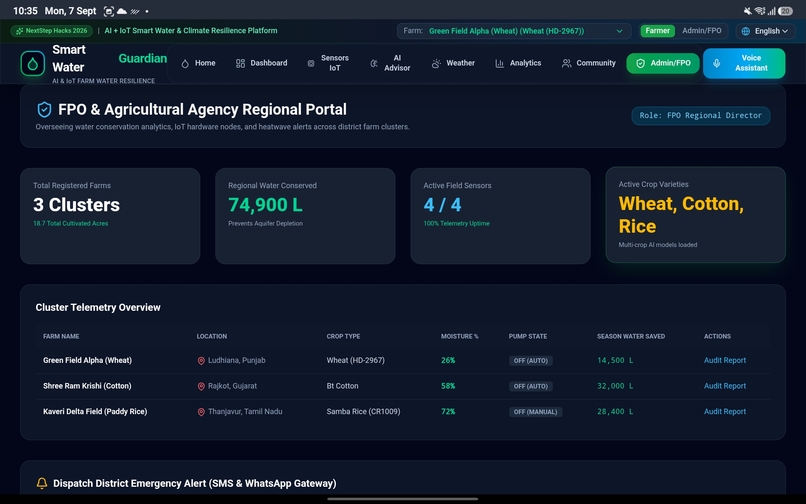Open the Dashboard tab

tap(262, 63)
